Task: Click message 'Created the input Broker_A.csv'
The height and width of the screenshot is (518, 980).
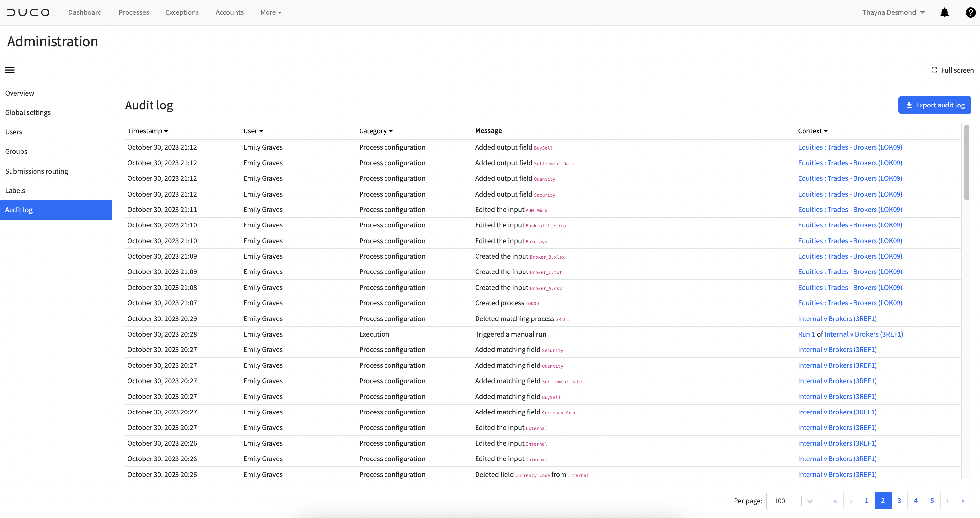Action: [x=518, y=288]
